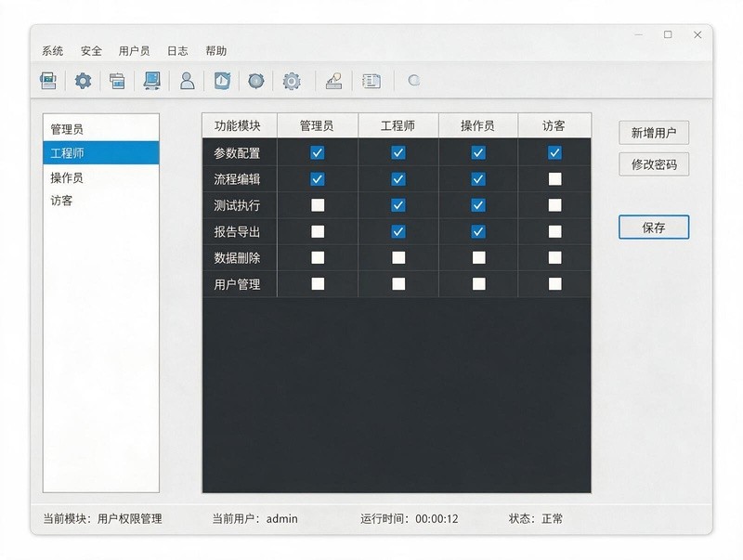Click the 访客 column header
This screenshot has width=743, height=560.
[554, 125]
